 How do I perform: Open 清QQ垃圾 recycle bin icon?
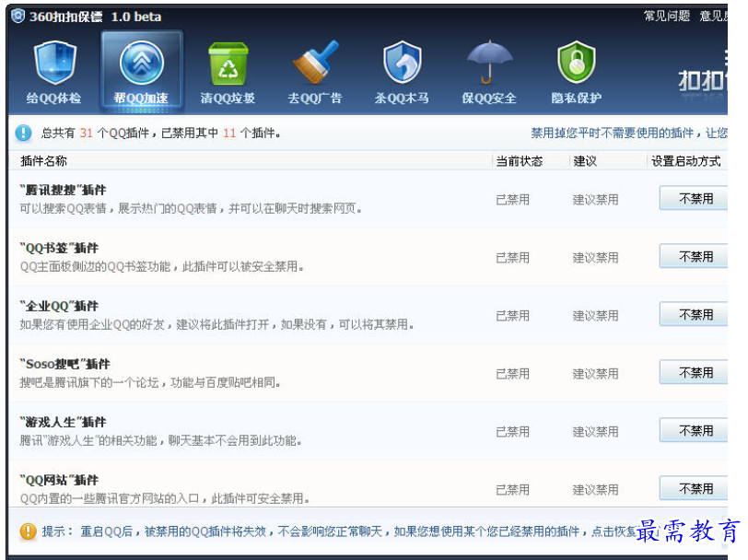pyautogui.click(x=228, y=64)
